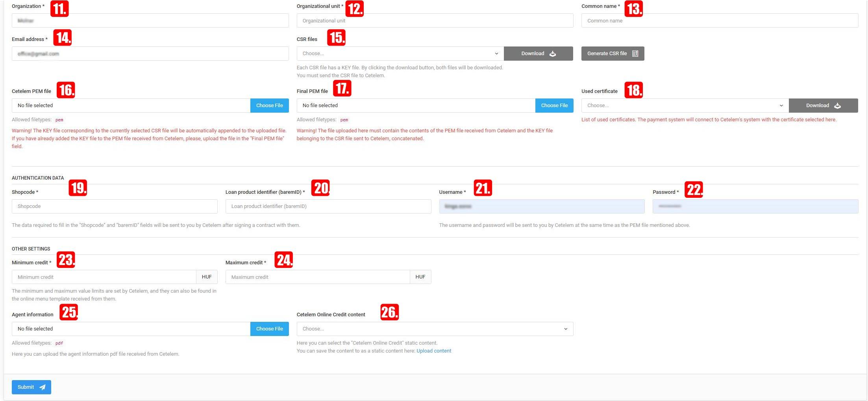Choose a file for Agent information
868x401 pixels.
point(269,329)
